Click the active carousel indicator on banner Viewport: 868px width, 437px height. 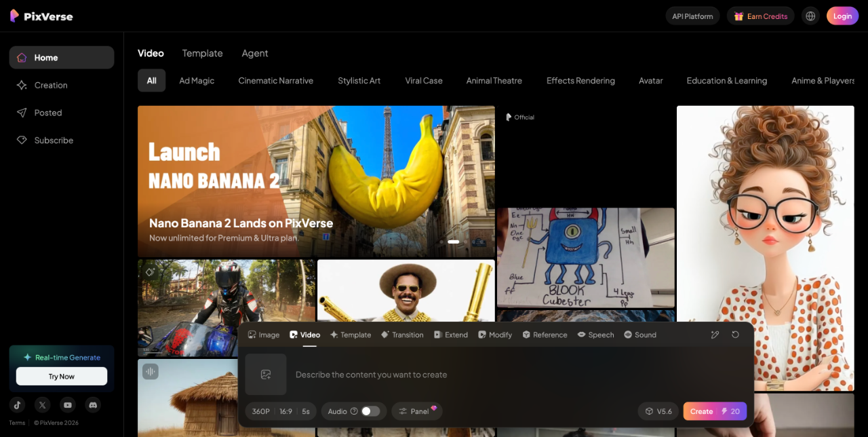pyautogui.click(x=454, y=242)
